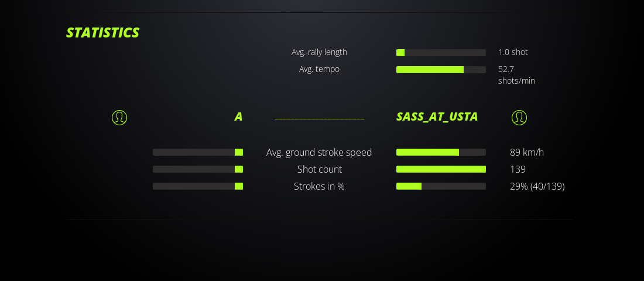Click player A's profile icon

tap(119, 118)
